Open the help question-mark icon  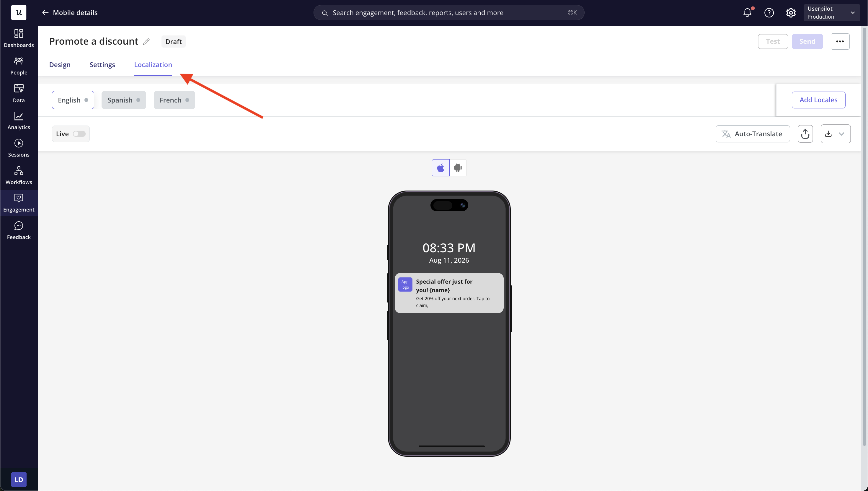[x=769, y=13]
